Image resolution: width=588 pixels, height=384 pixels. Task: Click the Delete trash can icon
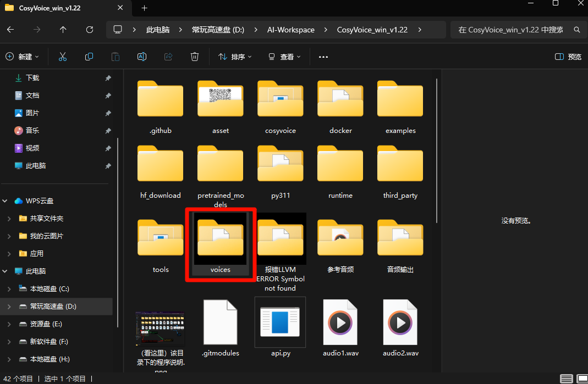pyautogui.click(x=194, y=57)
